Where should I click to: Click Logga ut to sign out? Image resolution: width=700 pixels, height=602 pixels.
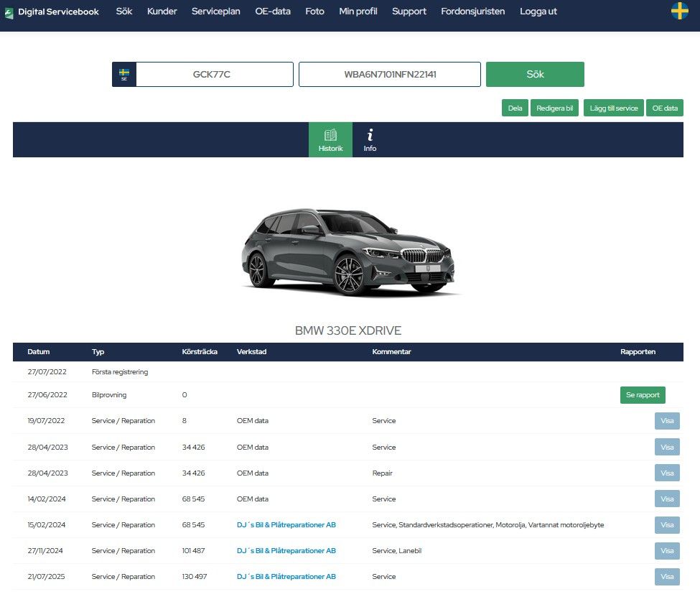tap(538, 11)
